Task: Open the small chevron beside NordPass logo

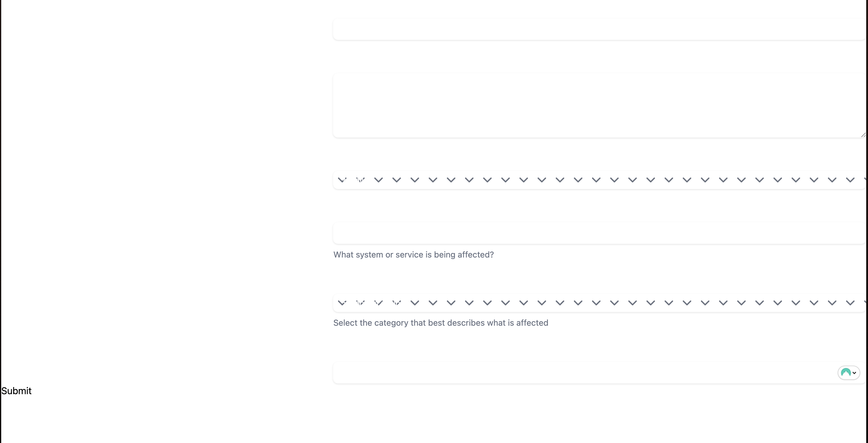Action: [x=855, y=373]
